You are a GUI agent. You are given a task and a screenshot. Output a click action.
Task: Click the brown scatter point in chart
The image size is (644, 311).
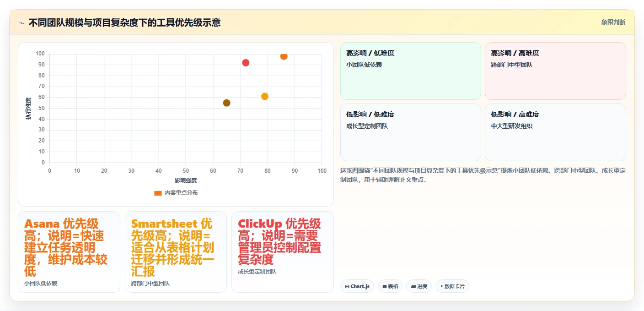226,103
